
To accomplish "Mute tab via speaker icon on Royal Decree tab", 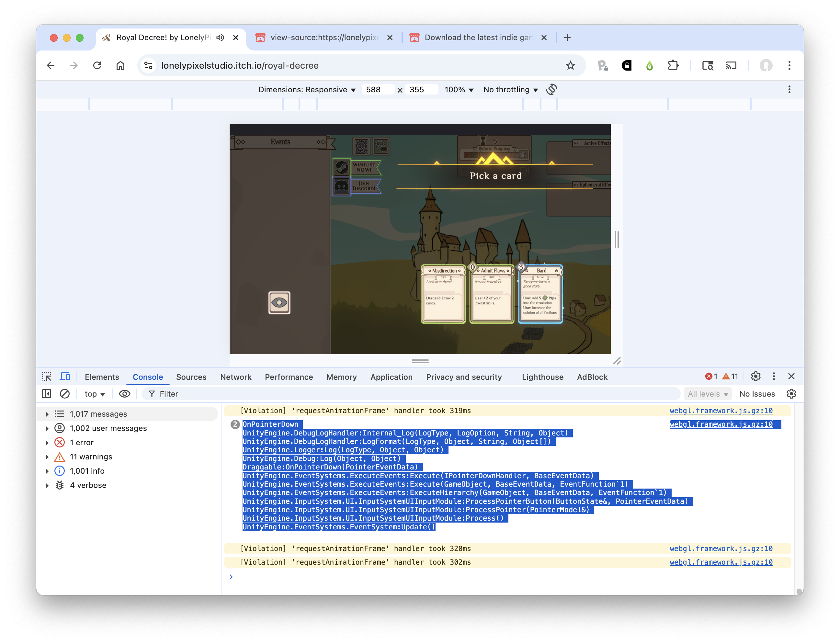I will [x=220, y=38].
